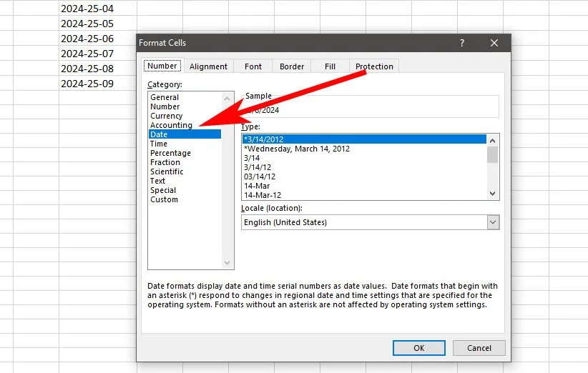588x373 pixels.
Task: Go to the Border tab
Action: (292, 66)
